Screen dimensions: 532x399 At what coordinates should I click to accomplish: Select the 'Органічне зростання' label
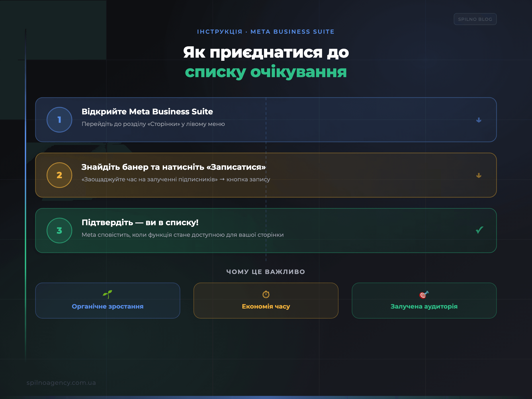click(x=108, y=306)
